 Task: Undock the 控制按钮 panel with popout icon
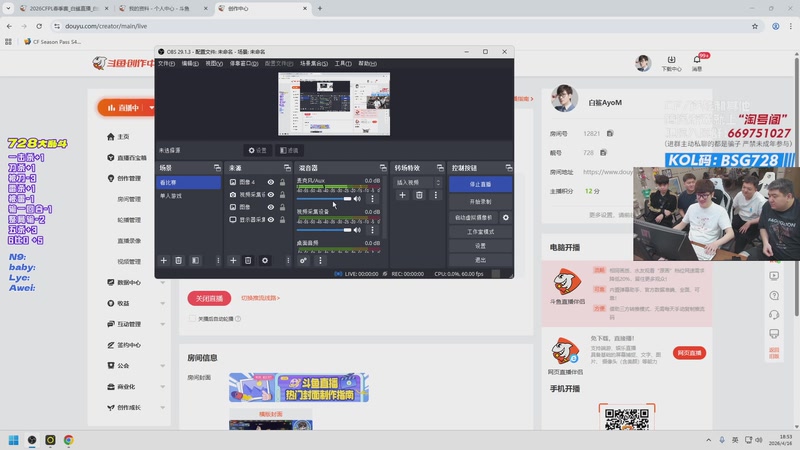point(509,168)
